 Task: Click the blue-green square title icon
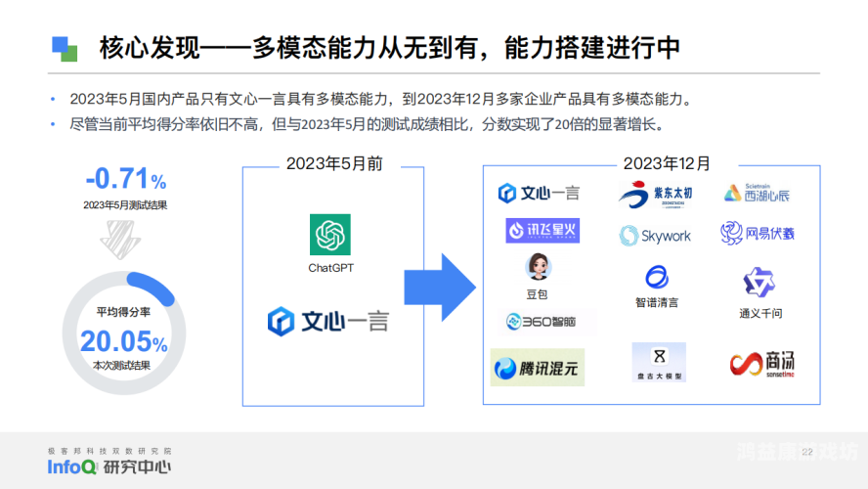pyautogui.click(x=65, y=49)
